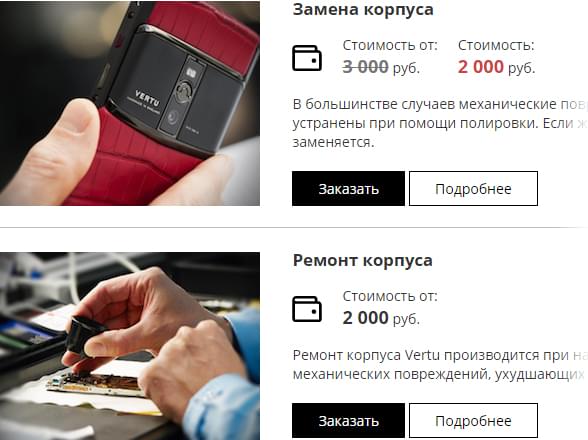
Task: Click the 2 000 руб. price under Ремонт корпуса
Action: [381, 318]
